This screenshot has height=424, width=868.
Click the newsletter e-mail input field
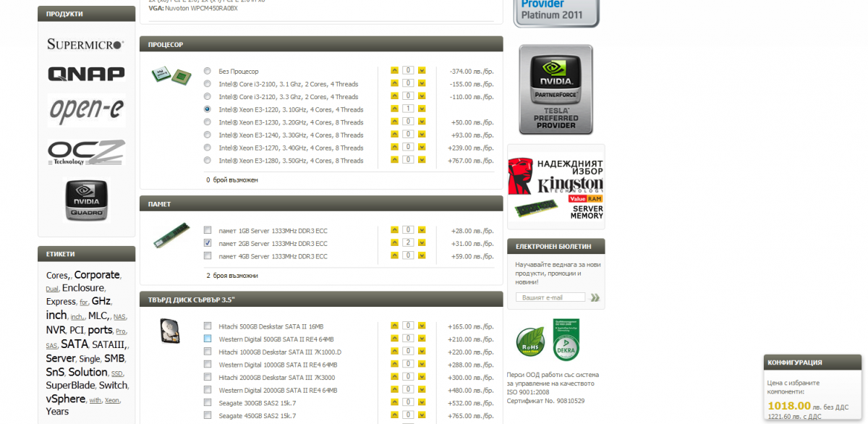pyautogui.click(x=550, y=297)
